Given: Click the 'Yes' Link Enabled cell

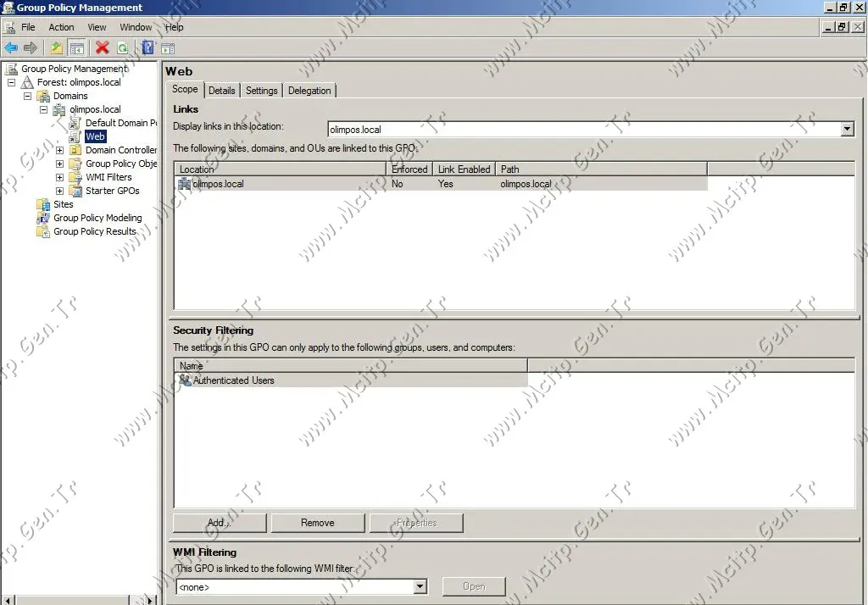Looking at the screenshot, I should tap(446, 183).
